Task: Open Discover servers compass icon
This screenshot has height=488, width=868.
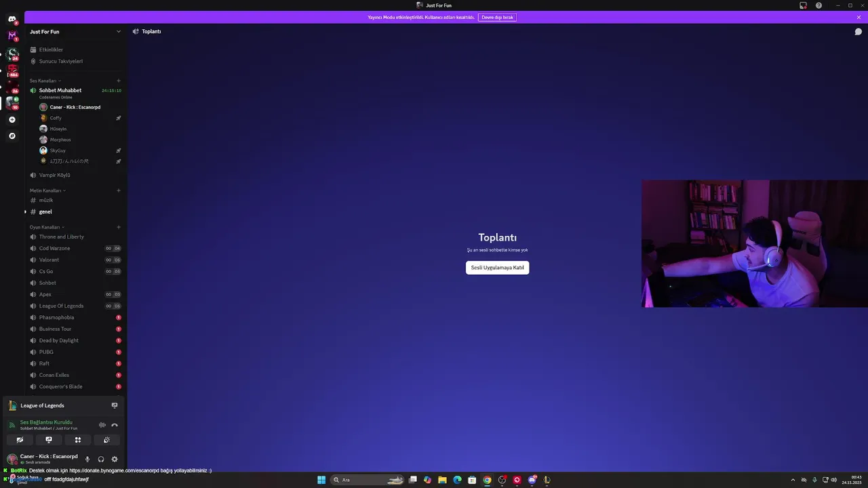Action: point(12,136)
